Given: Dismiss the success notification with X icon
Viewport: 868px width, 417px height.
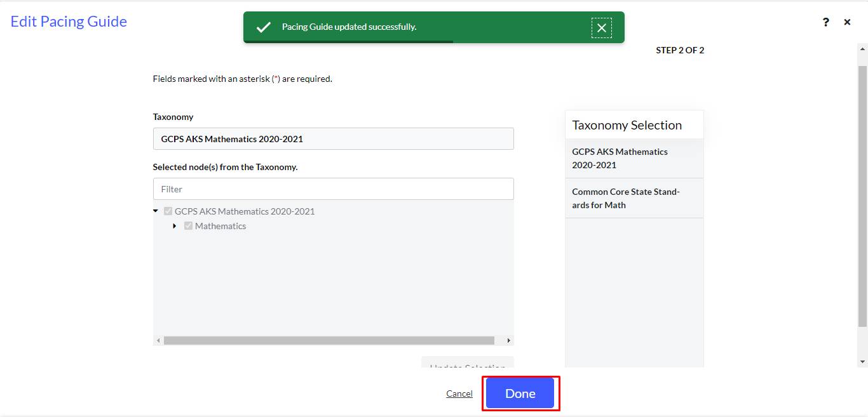Looking at the screenshot, I should [x=601, y=27].
